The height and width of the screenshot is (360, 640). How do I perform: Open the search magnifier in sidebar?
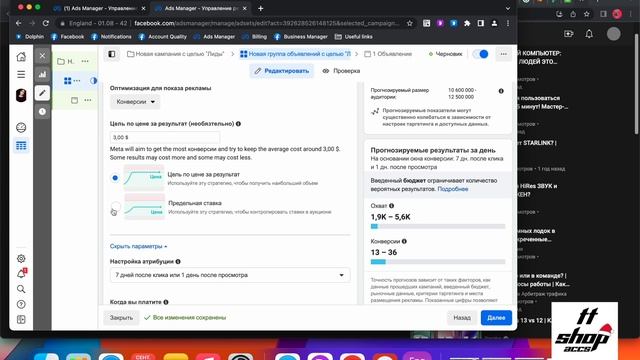point(21,289)
